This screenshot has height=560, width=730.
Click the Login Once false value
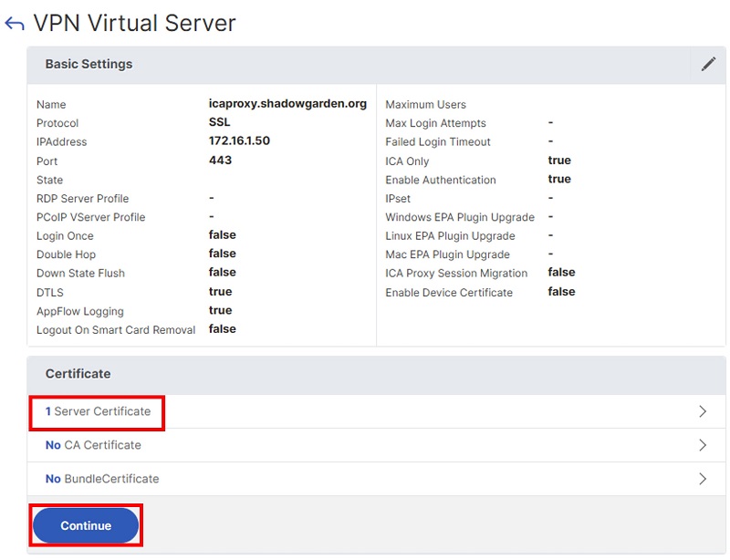click(222, 234)
